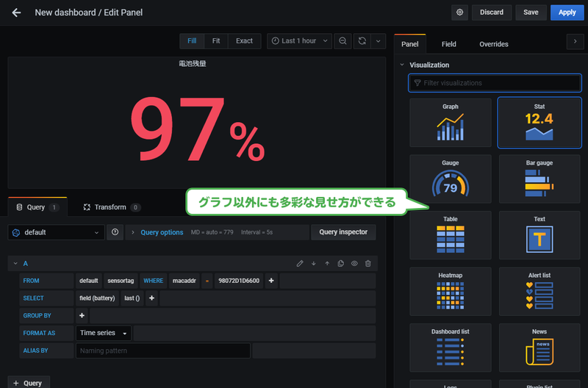Open the Transform tab
588x388 pixels.
[x=112, y=207]
